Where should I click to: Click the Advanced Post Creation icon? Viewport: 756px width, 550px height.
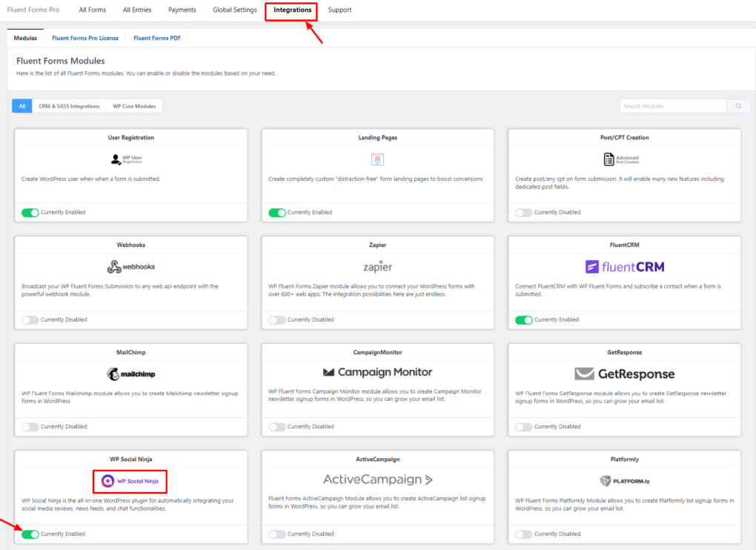pyautogui.click(x=621, y=159)
